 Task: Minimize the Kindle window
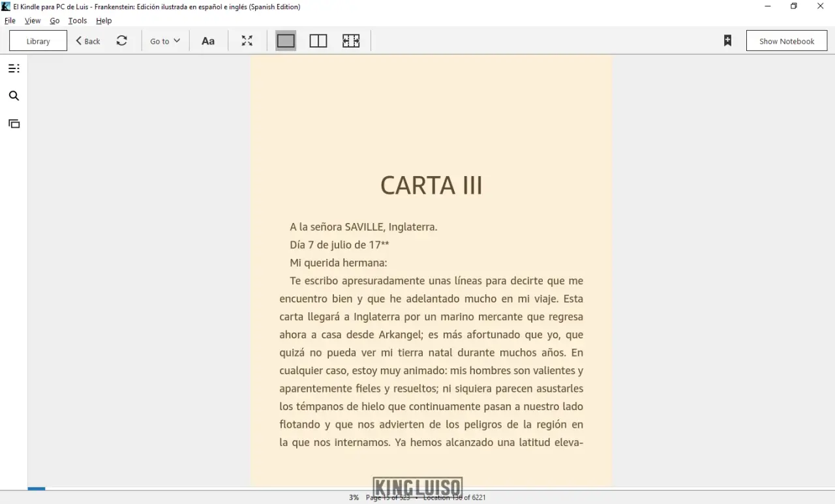[x=768, y=7]
